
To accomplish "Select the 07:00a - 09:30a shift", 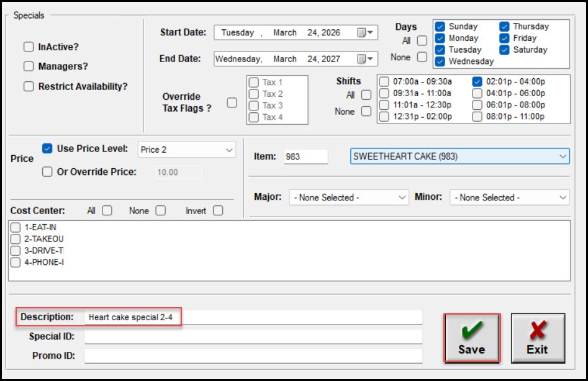I will click(x=384, y=81).
